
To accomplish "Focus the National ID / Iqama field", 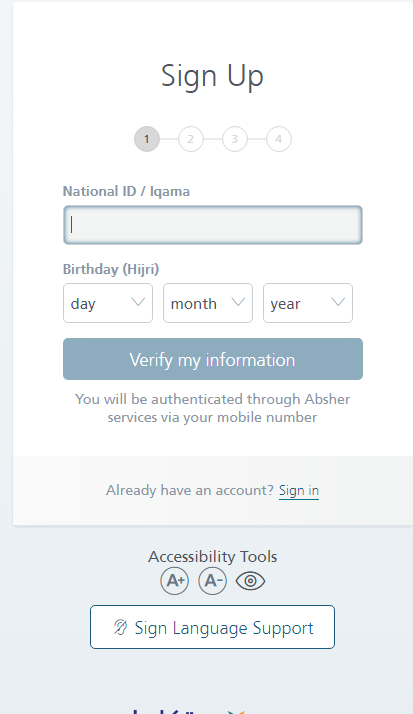I will pyautogui.click(x=213, y=225).
